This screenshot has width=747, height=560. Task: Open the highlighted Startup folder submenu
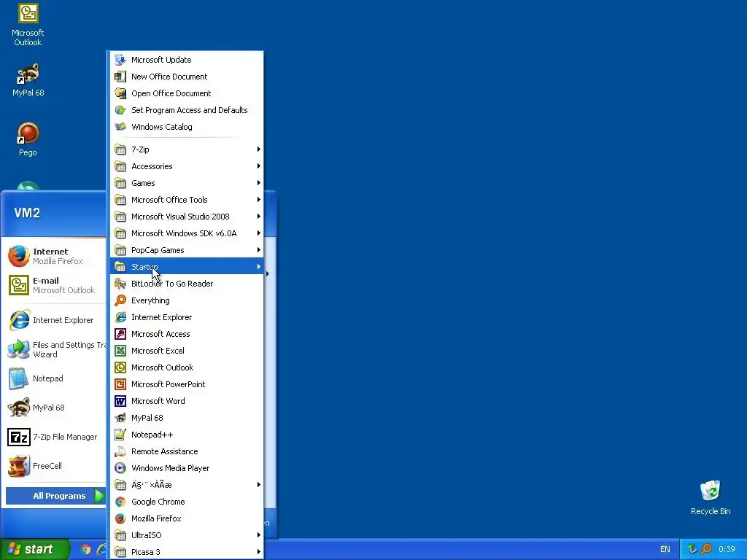[187, 267]
